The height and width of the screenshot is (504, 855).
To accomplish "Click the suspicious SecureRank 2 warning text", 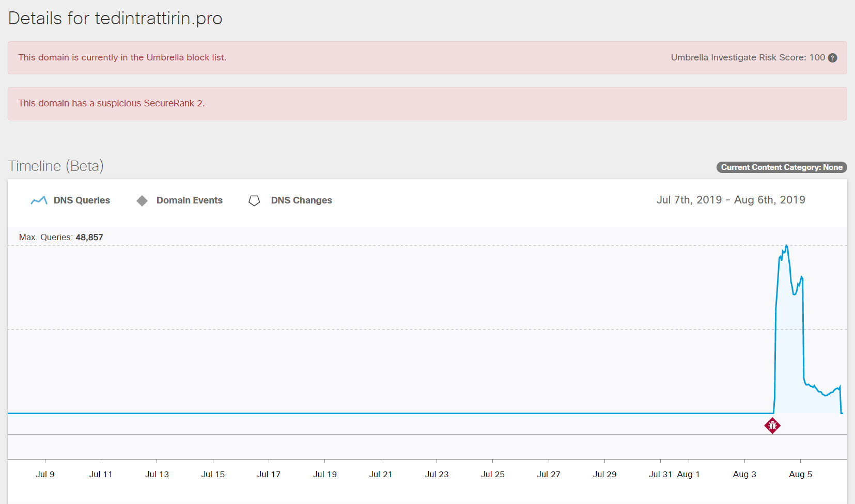I will (112, 103).
